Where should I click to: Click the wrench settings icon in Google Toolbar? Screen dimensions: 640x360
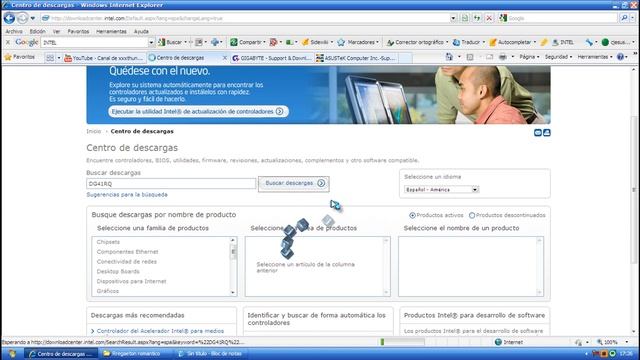pyautogui.click(x=589, y=42)
